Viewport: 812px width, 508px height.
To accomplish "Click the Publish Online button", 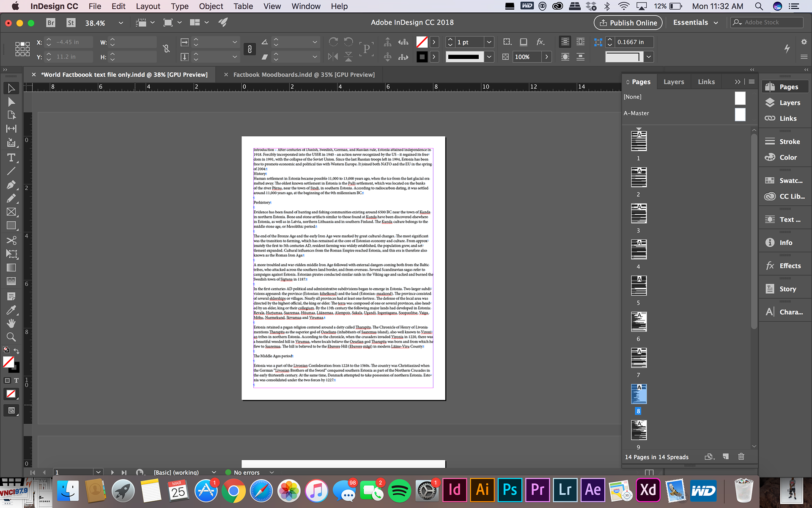I will pos(628,22).
